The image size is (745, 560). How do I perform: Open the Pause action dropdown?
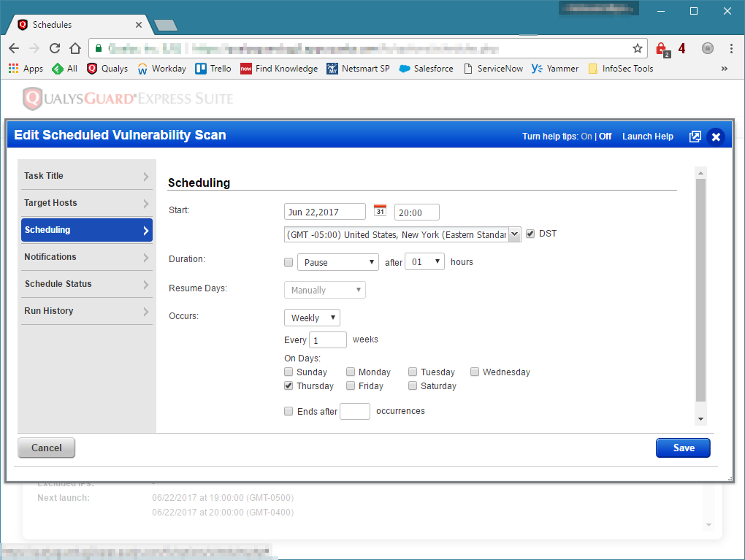(x=337, y=262)
